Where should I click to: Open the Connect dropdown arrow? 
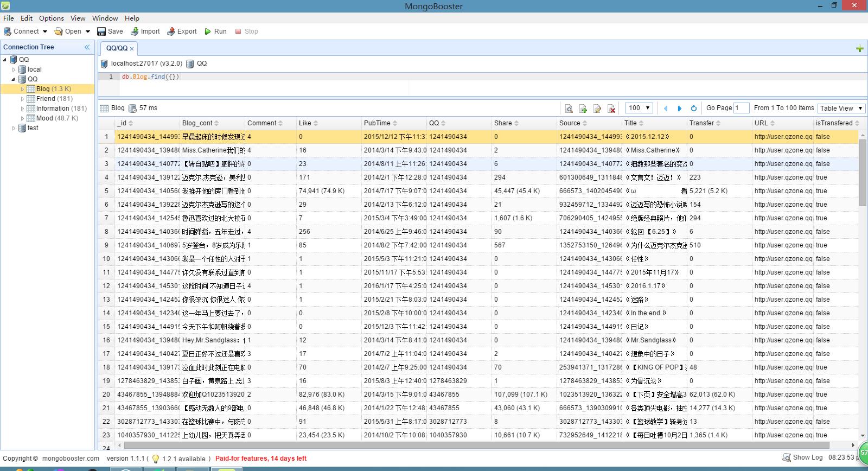45,31
